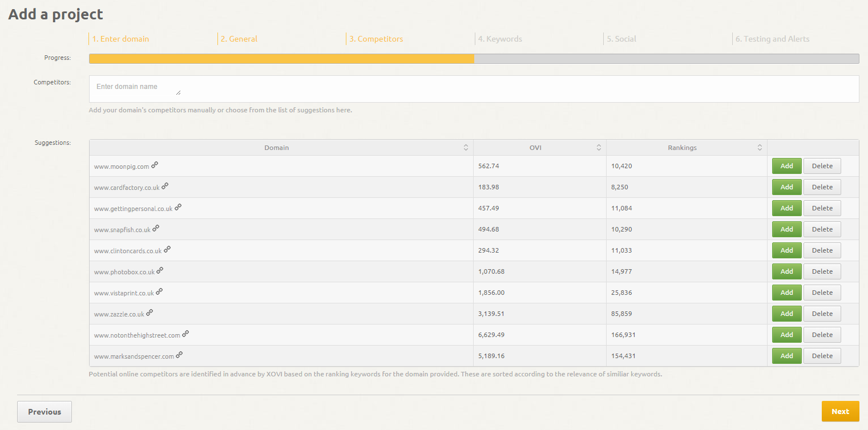Jump to step 6. Testing and Alerts
Screen dimensions: 868x430
coord(772,39)
